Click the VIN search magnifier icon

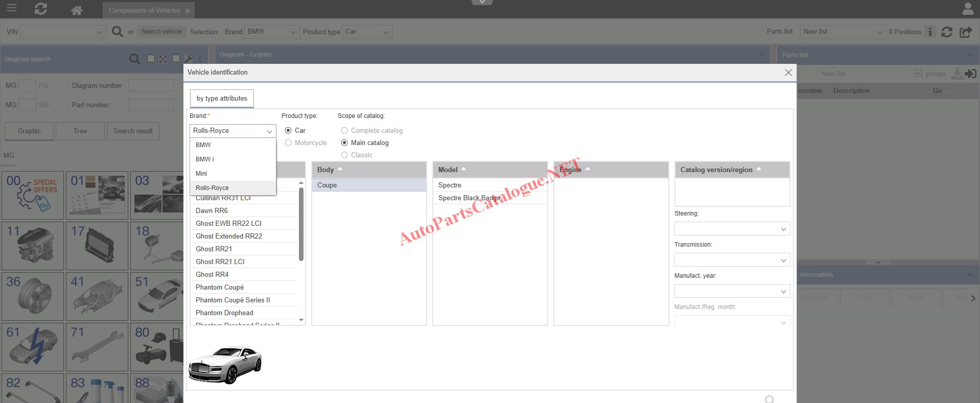[117, 32]
